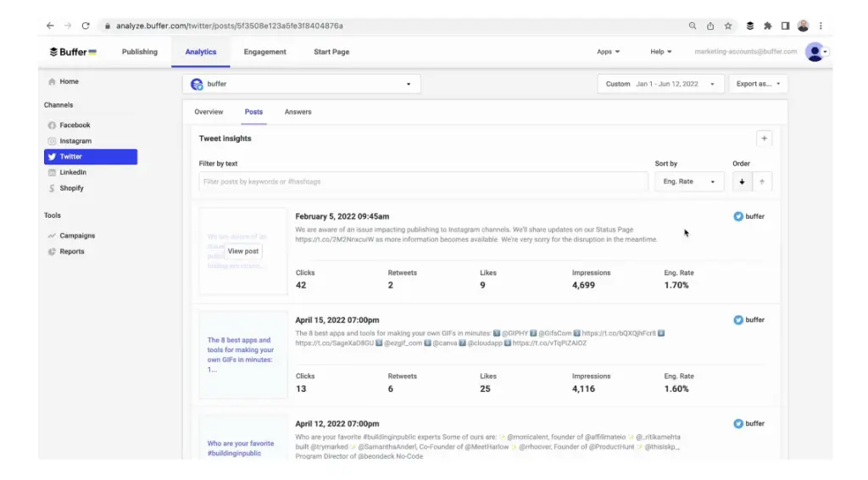Click the browser zoom magnifier icon

click(x=693, y=25)
